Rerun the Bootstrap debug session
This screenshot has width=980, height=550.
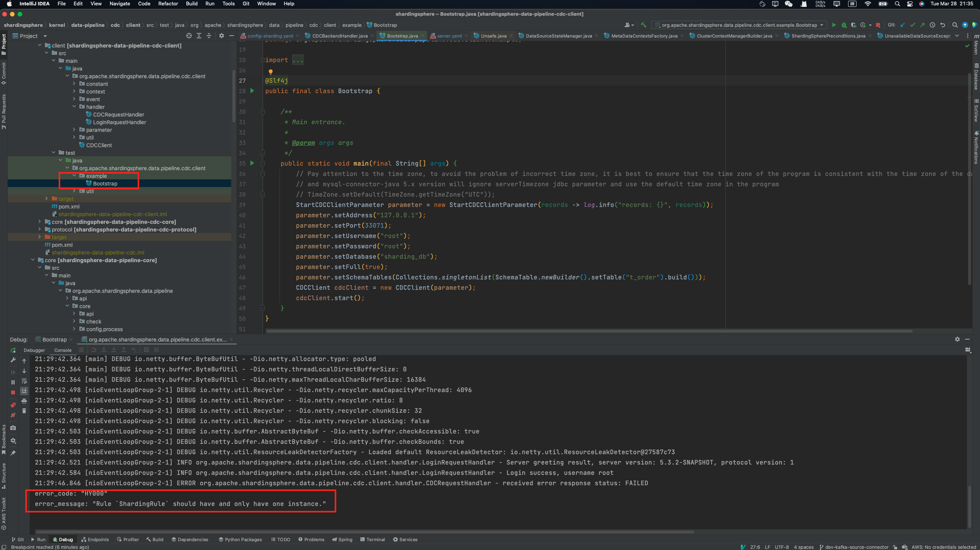[x=13, y=350]
